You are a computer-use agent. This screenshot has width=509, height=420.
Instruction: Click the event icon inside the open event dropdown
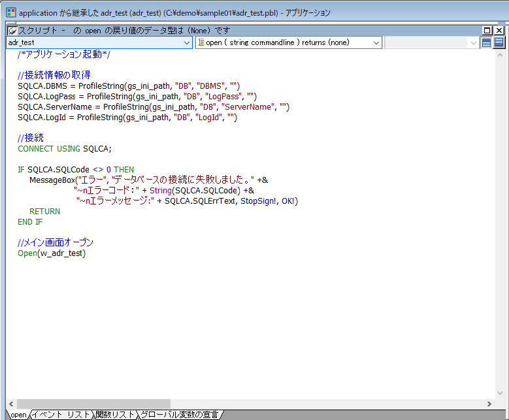pos(201,42)
